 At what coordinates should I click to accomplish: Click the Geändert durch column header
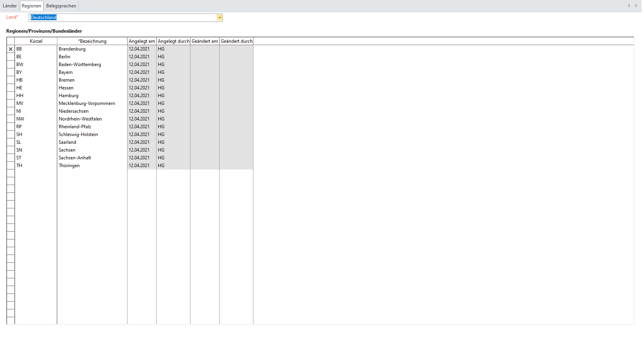coord(236,41)
